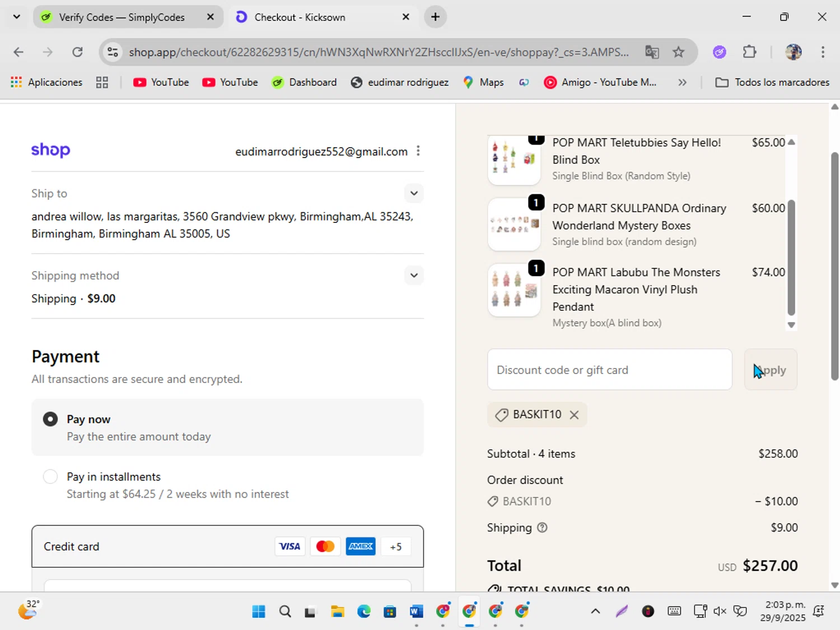The height and width of the screenshot is (630, 840).
Task: Translate this page icon
Action: 652,52
